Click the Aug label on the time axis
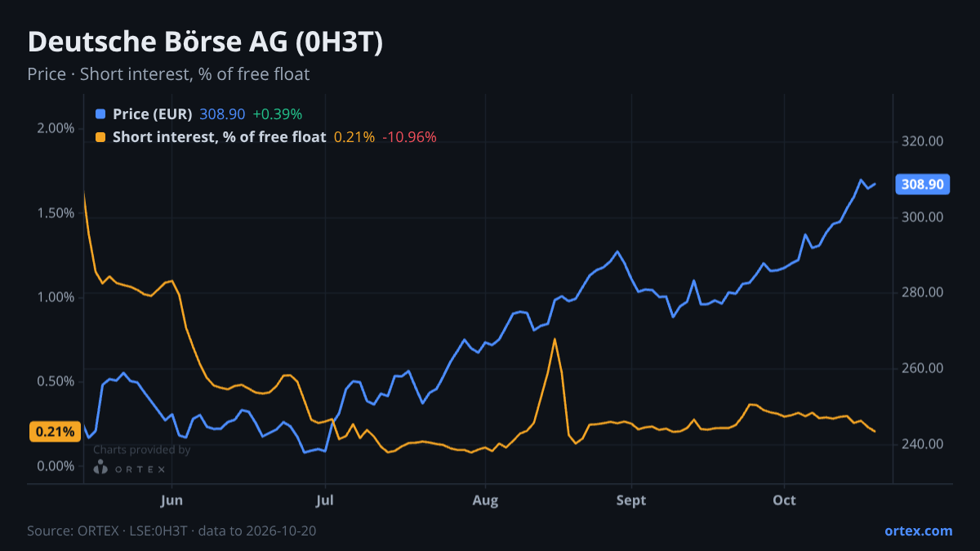 pyautogui.click(x=485, y=500)
